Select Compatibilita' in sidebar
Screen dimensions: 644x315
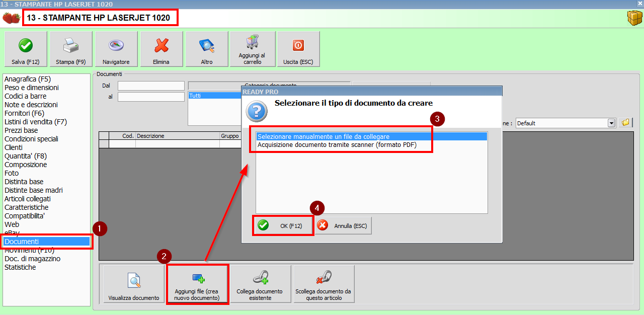[25, 216]
